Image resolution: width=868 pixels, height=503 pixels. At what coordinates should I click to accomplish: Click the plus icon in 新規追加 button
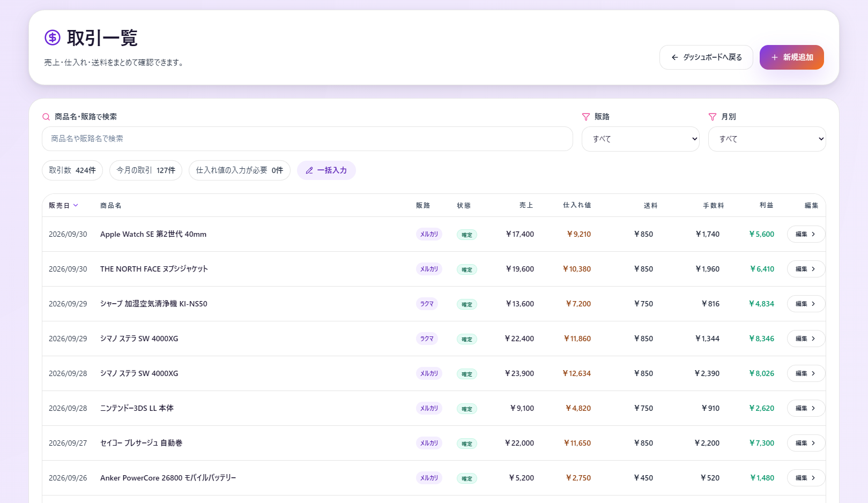(x=775, y=57)
